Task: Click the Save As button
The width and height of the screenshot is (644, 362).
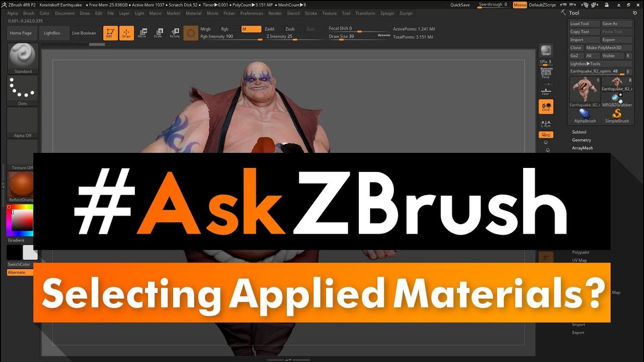Action: (x=617, y=24)
